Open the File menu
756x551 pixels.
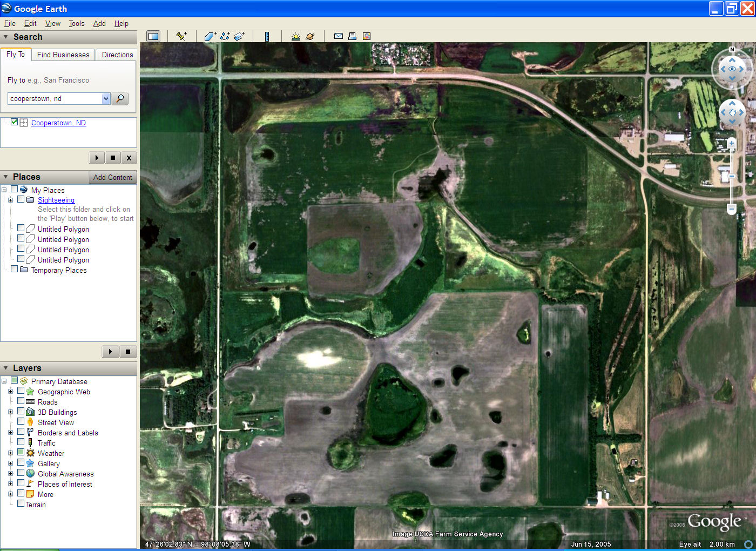pyautogui.click(x=10, y=23)
